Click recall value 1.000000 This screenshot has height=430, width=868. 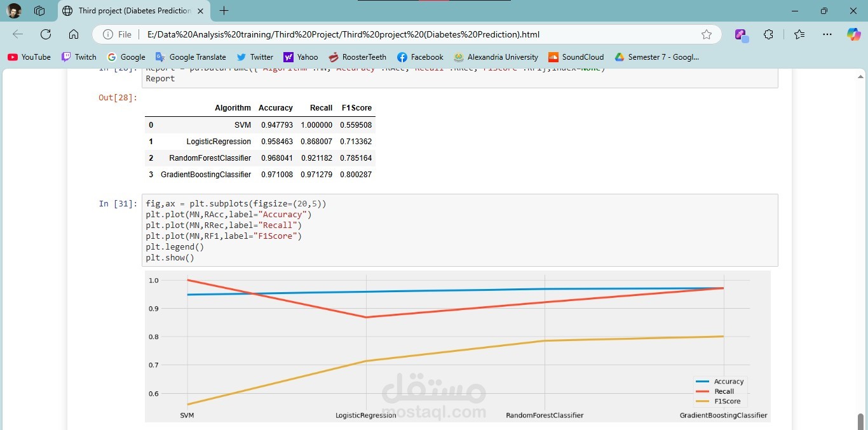click(x=316, y=125)
